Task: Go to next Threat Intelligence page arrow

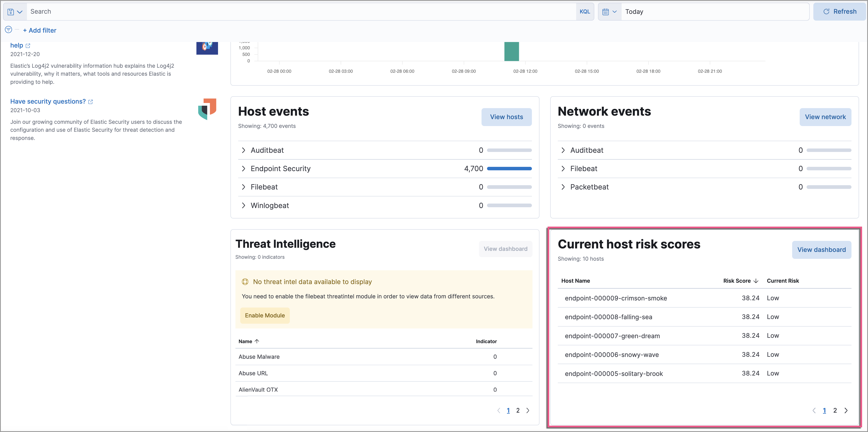Action: pos(528,410)
